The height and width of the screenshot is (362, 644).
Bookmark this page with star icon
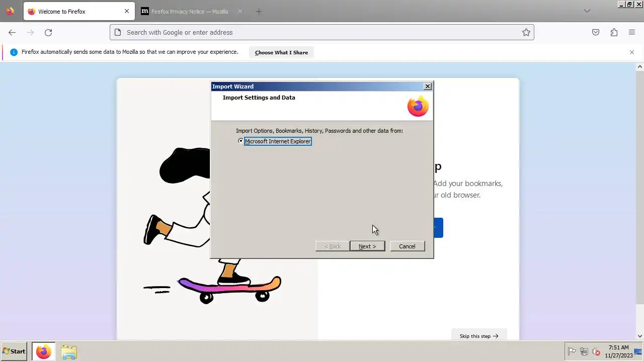(526, 32)
